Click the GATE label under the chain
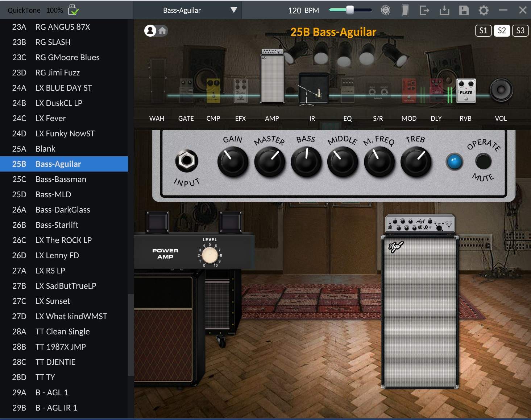The height and width of the screenshot is (420, 531). (186, 119)
